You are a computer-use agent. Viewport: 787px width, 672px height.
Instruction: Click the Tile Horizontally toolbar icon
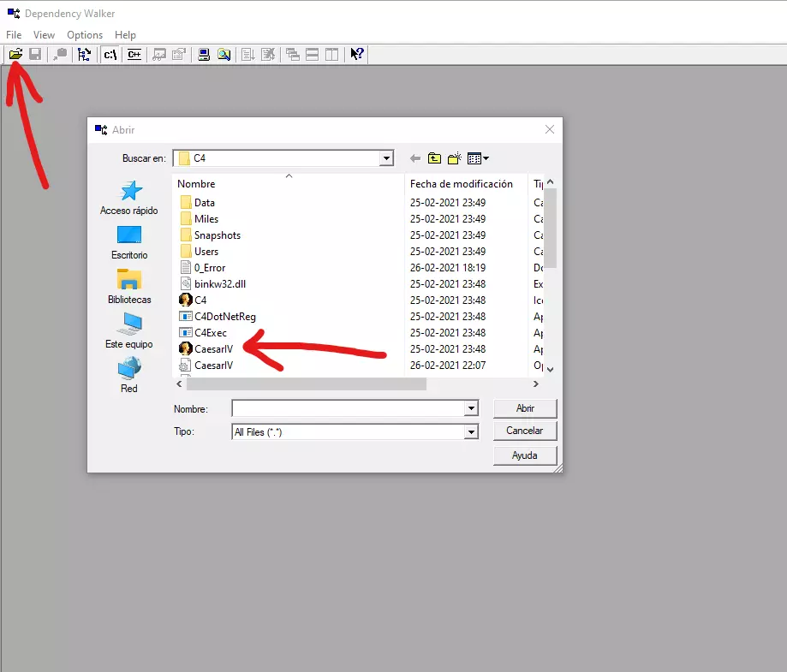(x=313, y=54)
